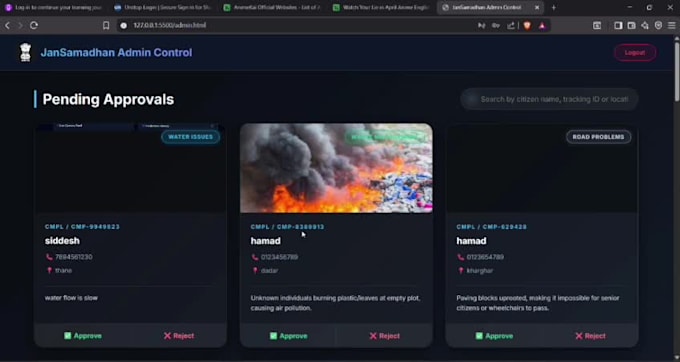Click the location pin beside dadar
The height and width of the screenshot is (362, 680).
(x=255, y=271)
